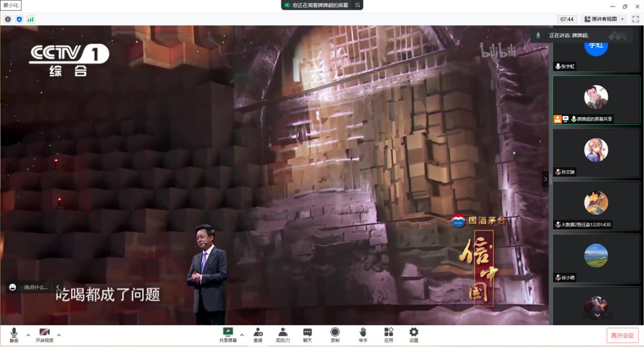Show more participants down arrow
The height and width of the screenshot is (347, 644).
pos(597,315)
